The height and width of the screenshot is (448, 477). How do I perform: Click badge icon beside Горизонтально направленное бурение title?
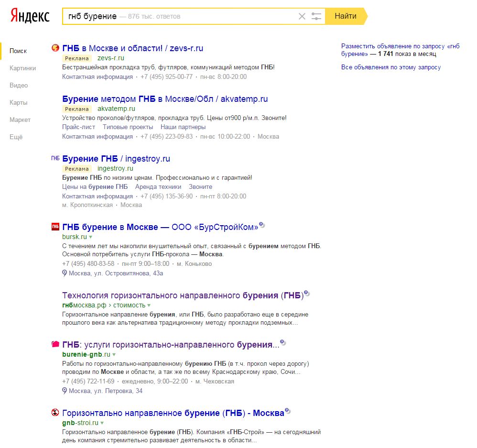(x=287, y=411)
